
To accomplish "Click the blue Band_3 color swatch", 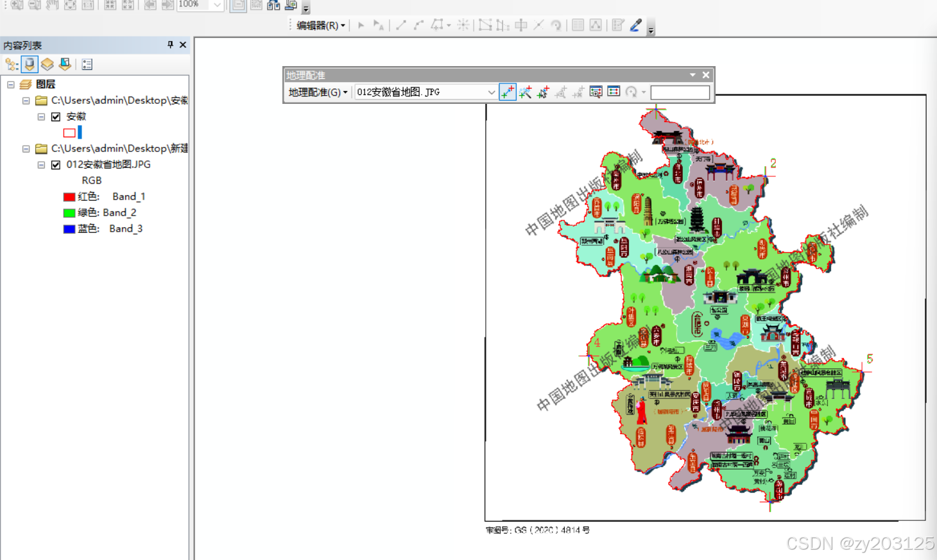I will pyautogui.click(x=69, y=229).
